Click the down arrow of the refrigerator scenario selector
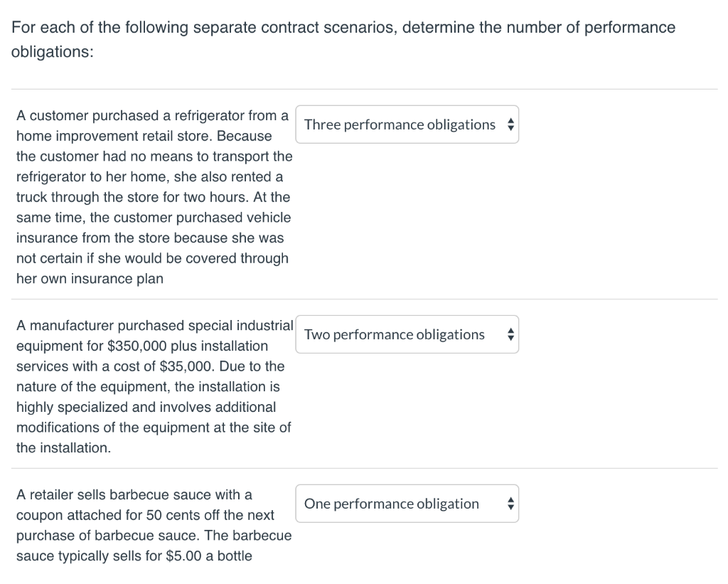This screenshot has height=584, width=728. [x=510, y=129]
